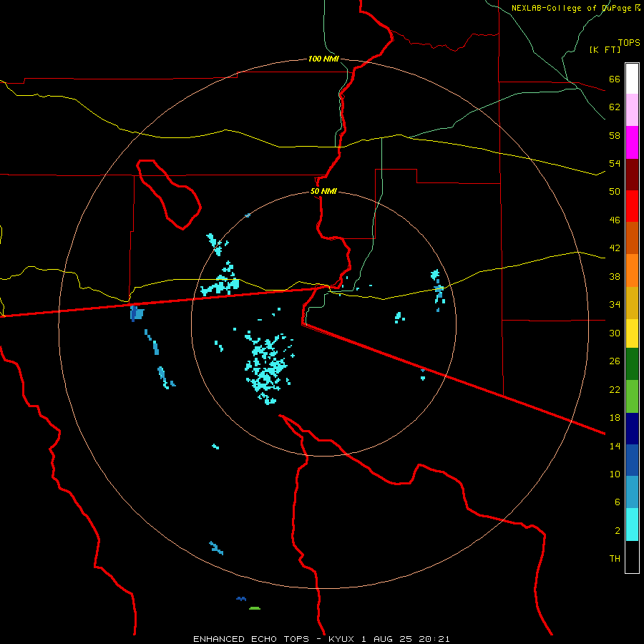
Task: Select the bright red legend swatch
Action: point(632,206)
